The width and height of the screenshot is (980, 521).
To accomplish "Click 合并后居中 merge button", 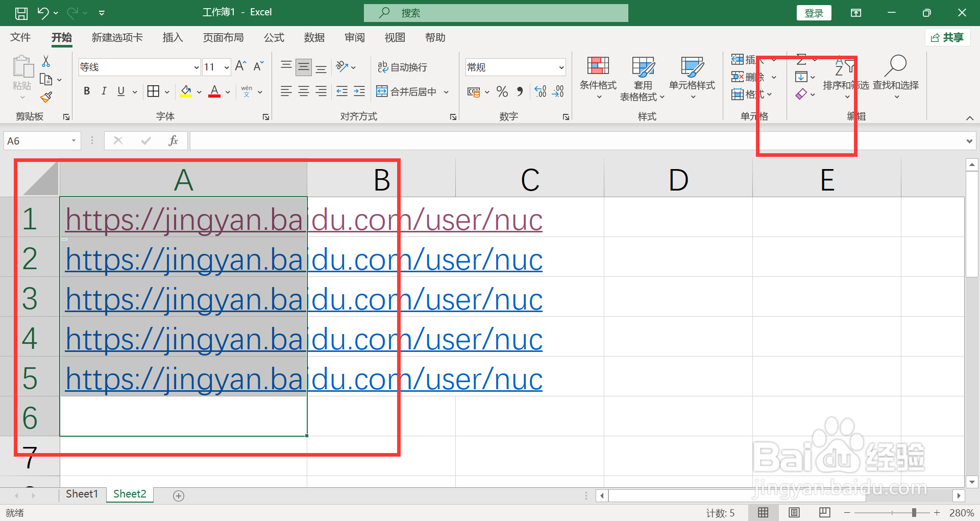I will click(407, 91).
